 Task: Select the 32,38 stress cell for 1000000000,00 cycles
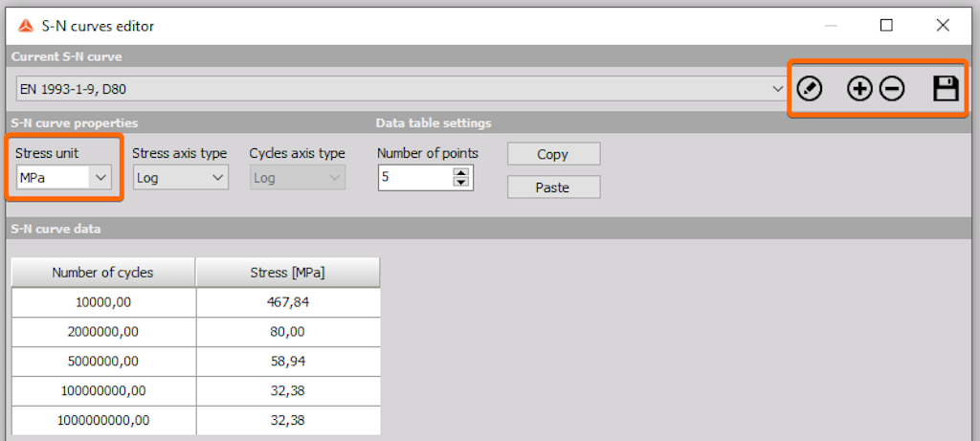(287, 420)
